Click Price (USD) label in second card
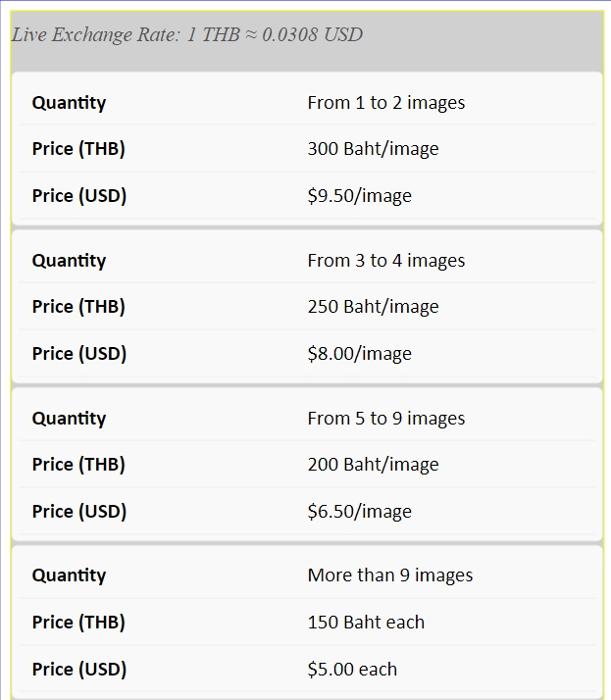611x700 pixels. [x=79, y=354]
